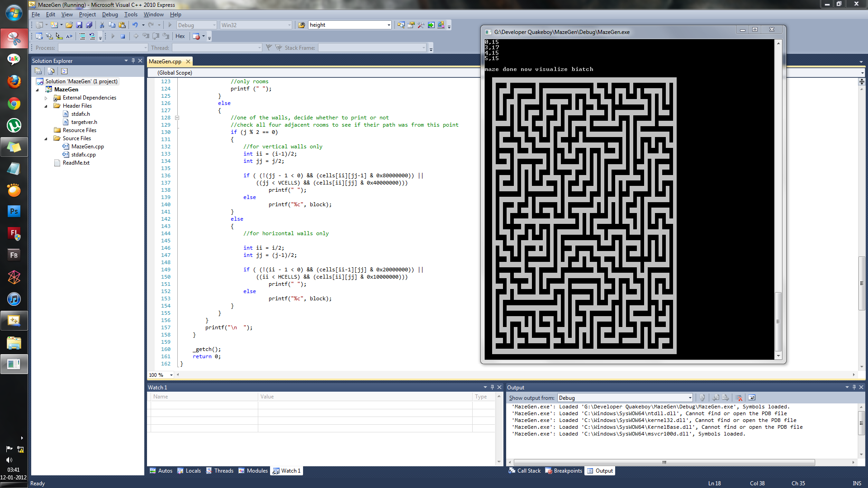Click Solution Explorer Properties icon

[x=38, y=71]
